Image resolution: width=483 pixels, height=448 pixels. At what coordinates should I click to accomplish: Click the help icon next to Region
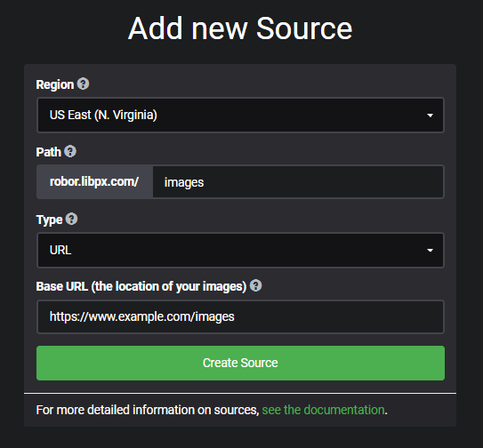coord(83,84)
